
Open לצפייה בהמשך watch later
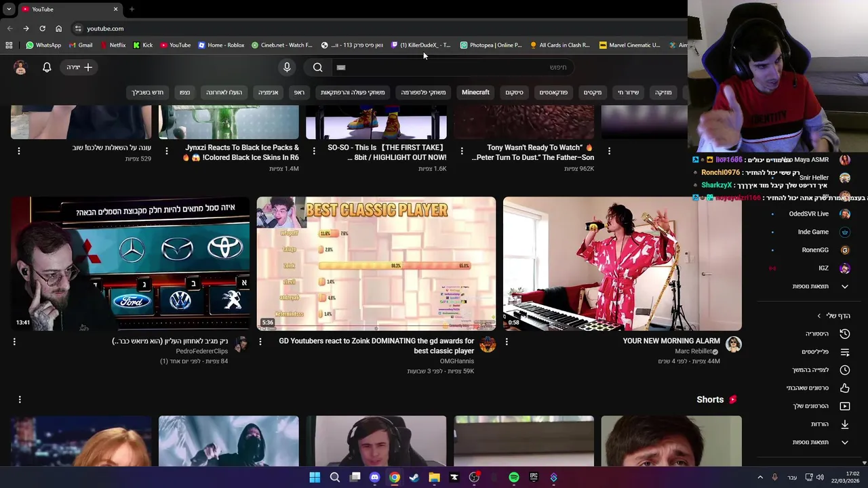(821, 370)
